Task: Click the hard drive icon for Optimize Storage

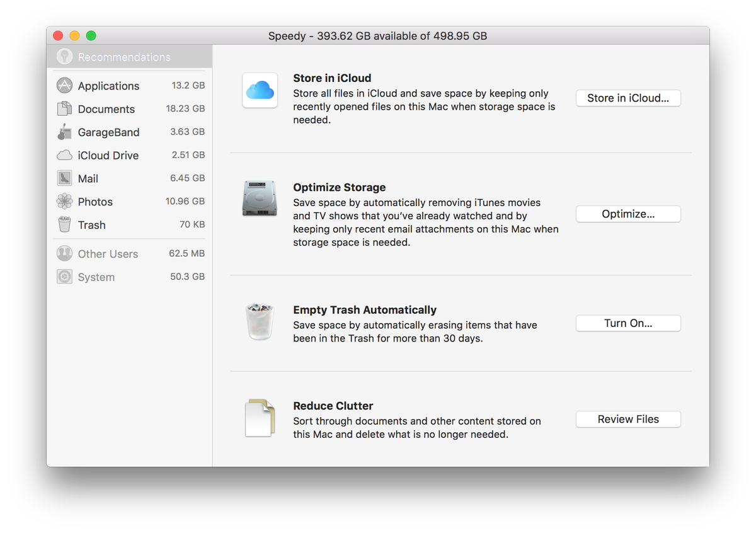Action: 260,198
